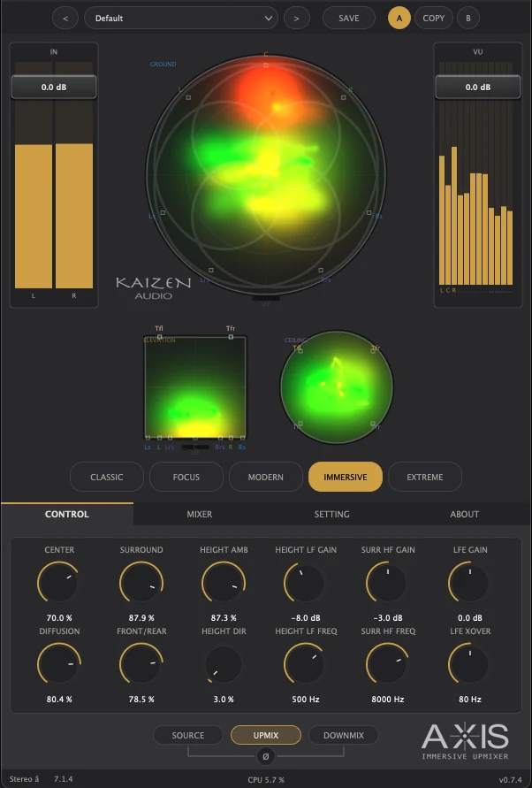Switch to the MIXER tab
The width and height of the screenshot is (532, 788).
200,514
